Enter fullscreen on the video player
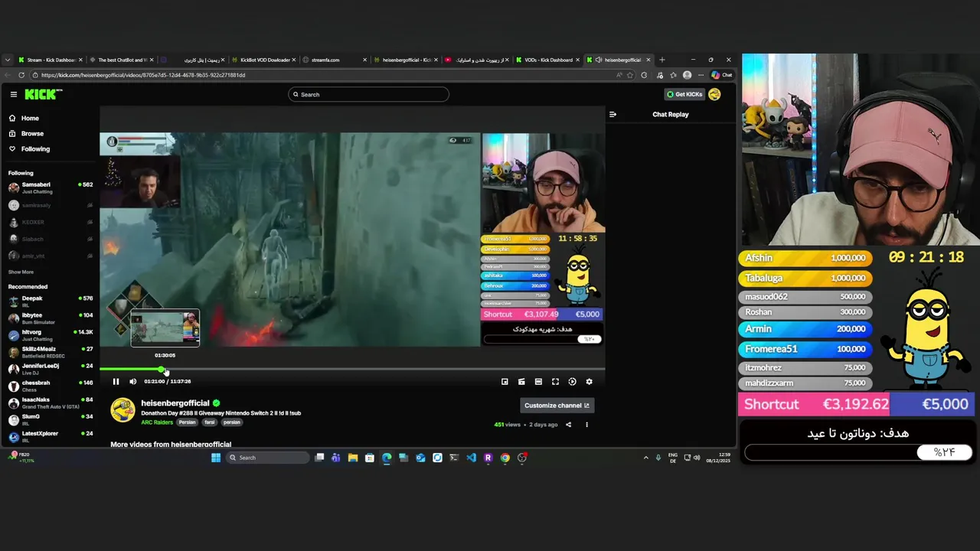The height and width of the screenshot is (551, 980). tap(555, 381)
